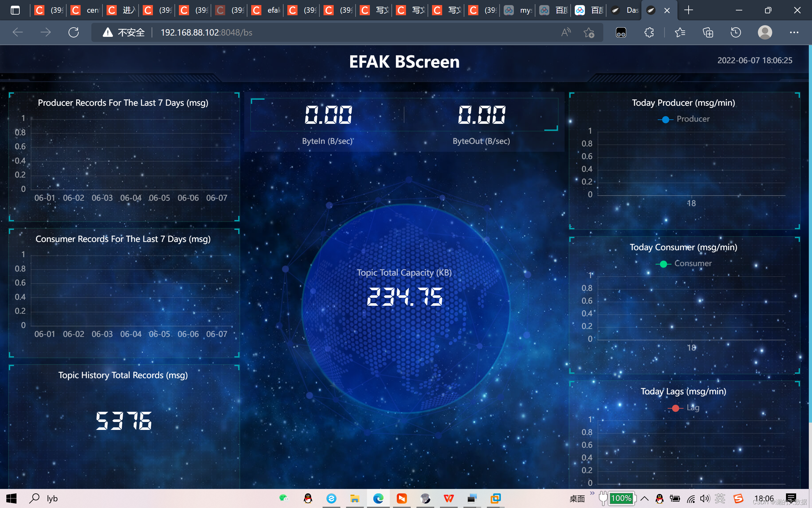
Task: Click 'Producer Records For The Last 7 Days' title
Action: click(123, 103)
